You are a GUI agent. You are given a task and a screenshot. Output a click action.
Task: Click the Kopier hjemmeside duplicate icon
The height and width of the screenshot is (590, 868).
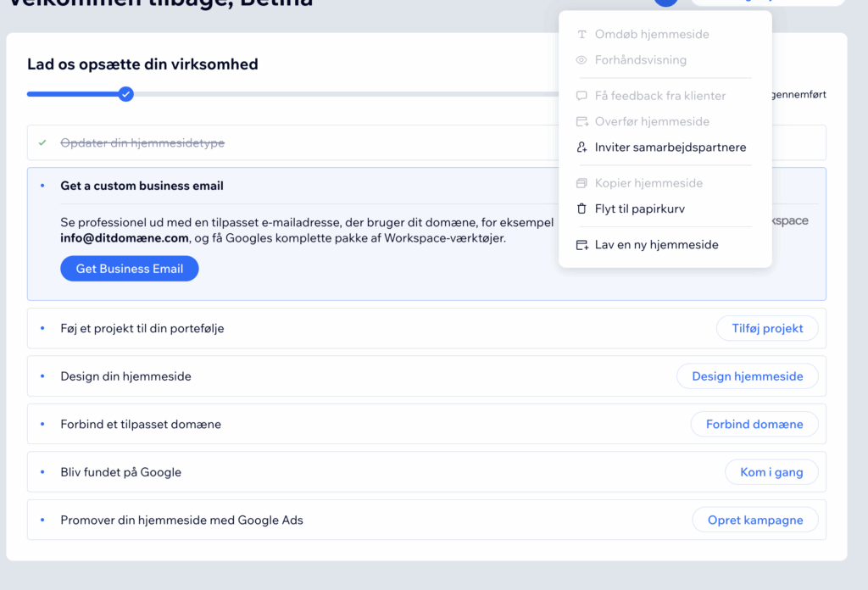coord(581,183)
